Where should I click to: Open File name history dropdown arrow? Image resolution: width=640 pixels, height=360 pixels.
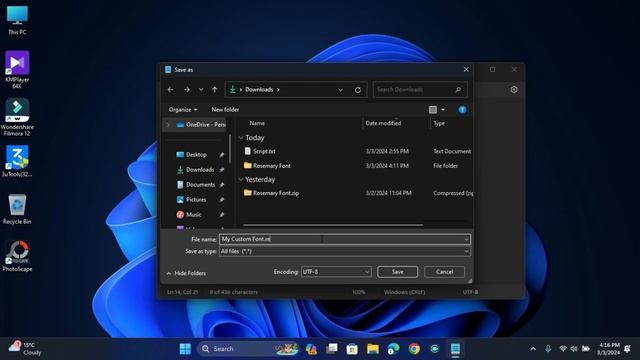click(466, 240)
